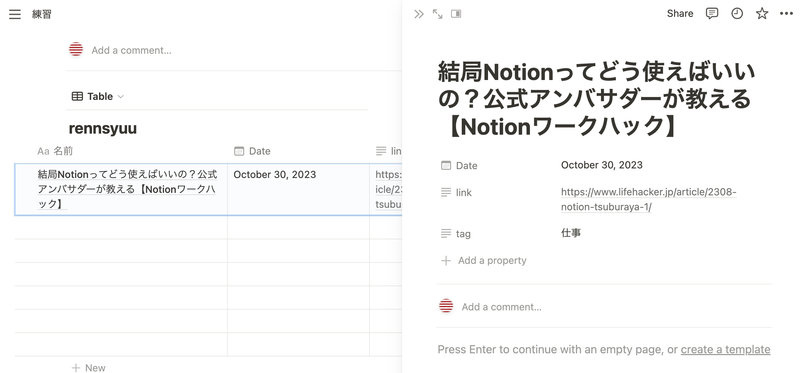Open the lifehacker.jp URL in side panel

(x=648, y=200)
